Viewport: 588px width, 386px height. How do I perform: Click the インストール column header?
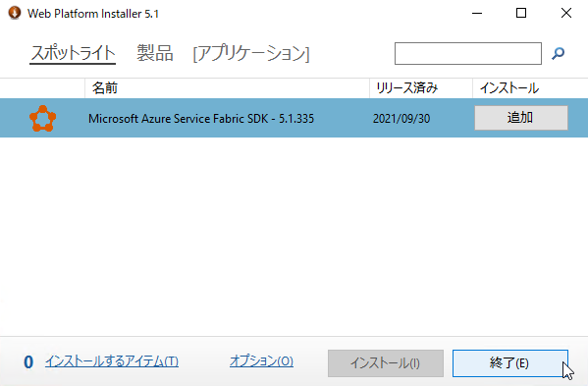[x=530, y=88]
